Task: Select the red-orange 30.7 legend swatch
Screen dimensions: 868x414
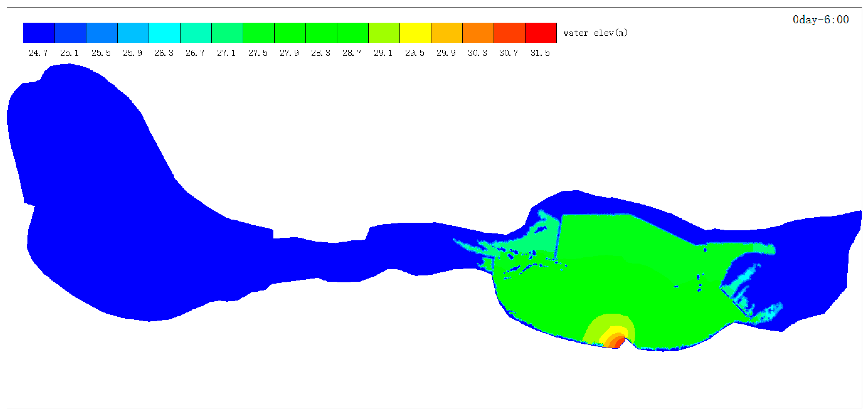Action: click(509, 33)
